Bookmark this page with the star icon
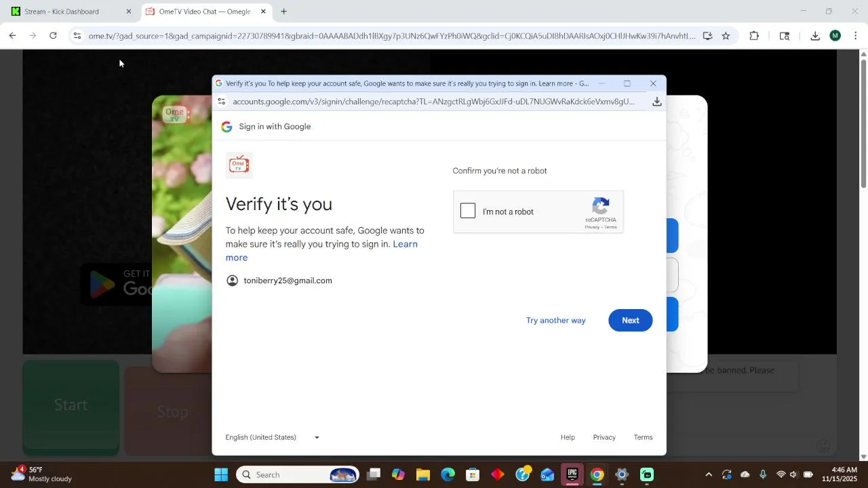Image resolution: width=868 pixels, height=488 pixels. (726, 36)
